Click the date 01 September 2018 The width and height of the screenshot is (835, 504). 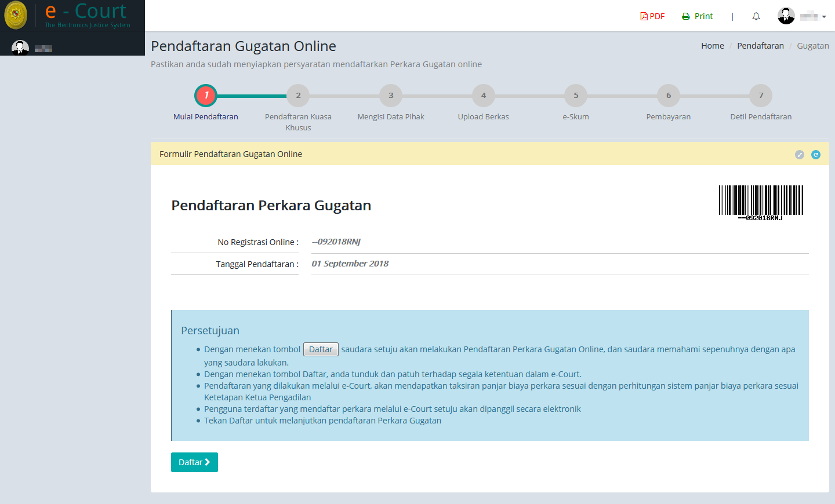(x=350, y=264)
